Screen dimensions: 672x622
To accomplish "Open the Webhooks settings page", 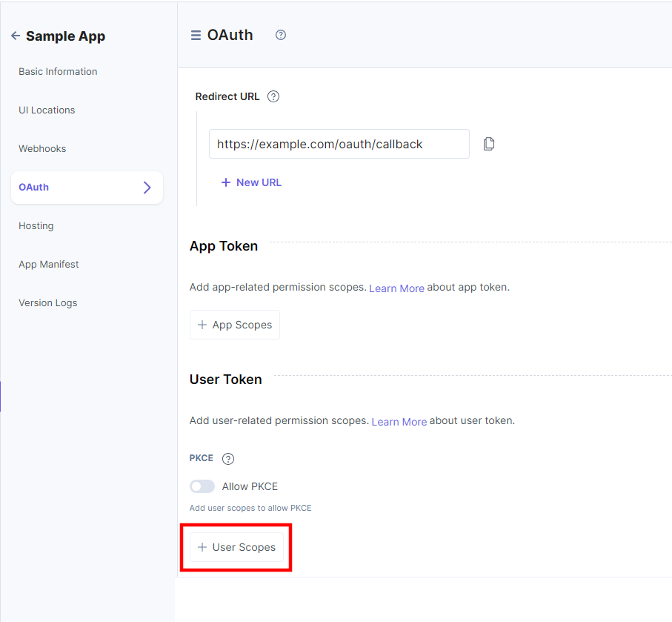I will tap(42, 149).
